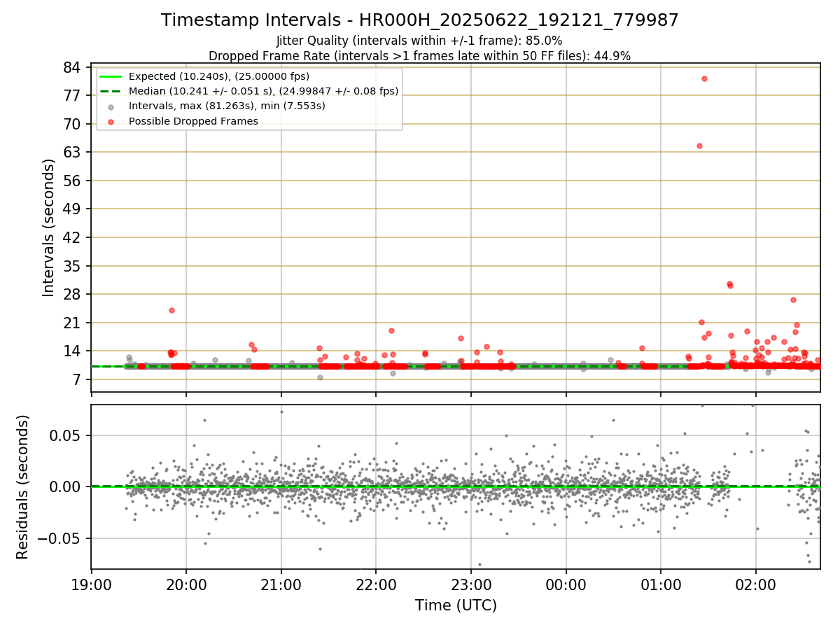Viewport: 840px width, 630px height.
Task: Click the 21:00 x-axis tick label
Action: tap(281, 584)
